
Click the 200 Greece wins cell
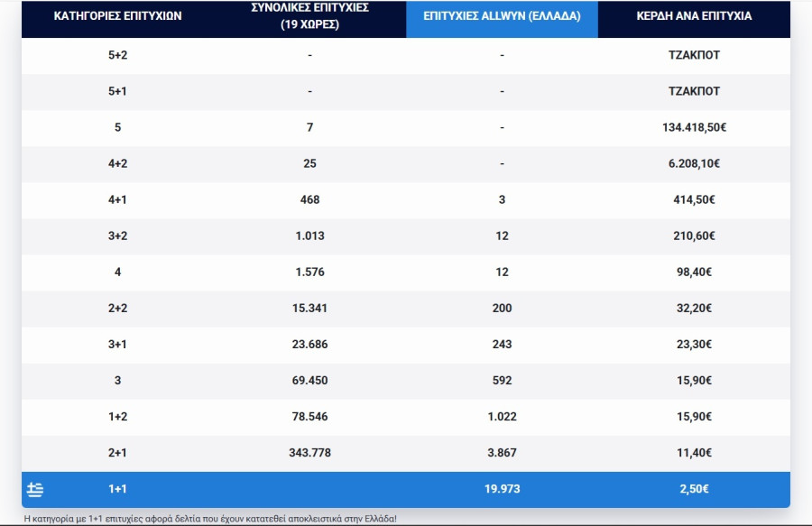click(x=502, y=308)
